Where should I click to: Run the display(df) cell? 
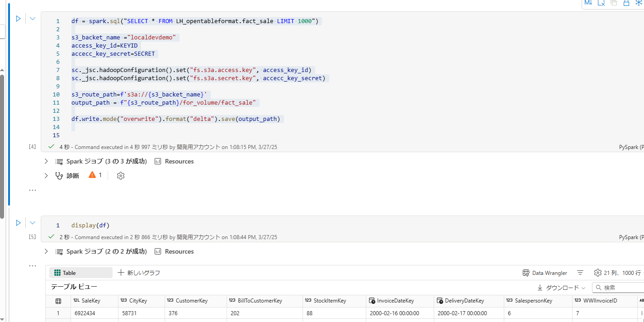[19, 223]
